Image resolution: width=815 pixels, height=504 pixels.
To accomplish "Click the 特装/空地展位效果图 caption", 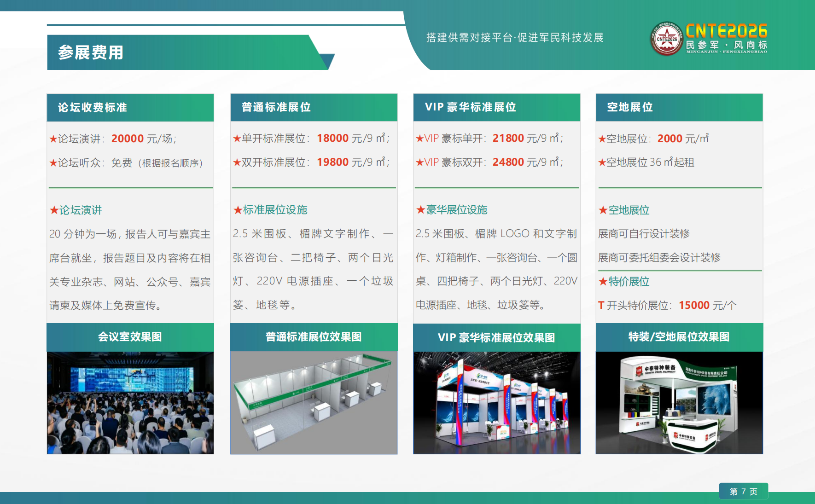I will pos(679,337).
